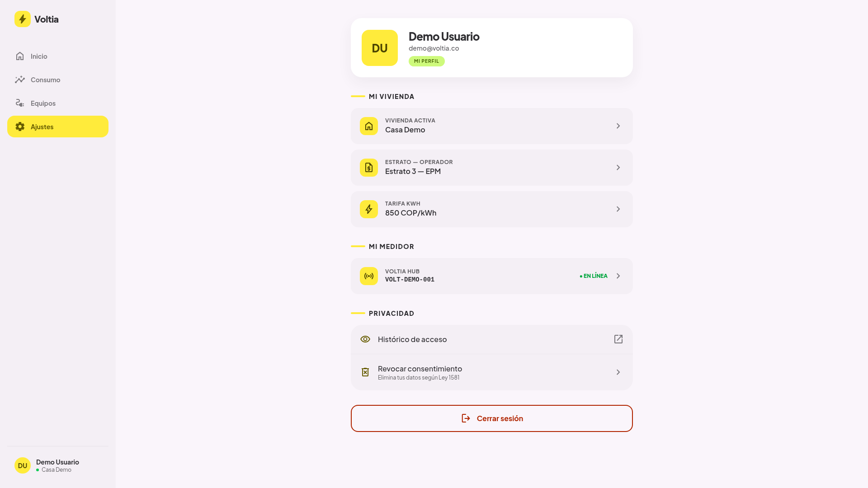
Task: Click the Inicio home icon in sidebar
Action: coord(20,56)
